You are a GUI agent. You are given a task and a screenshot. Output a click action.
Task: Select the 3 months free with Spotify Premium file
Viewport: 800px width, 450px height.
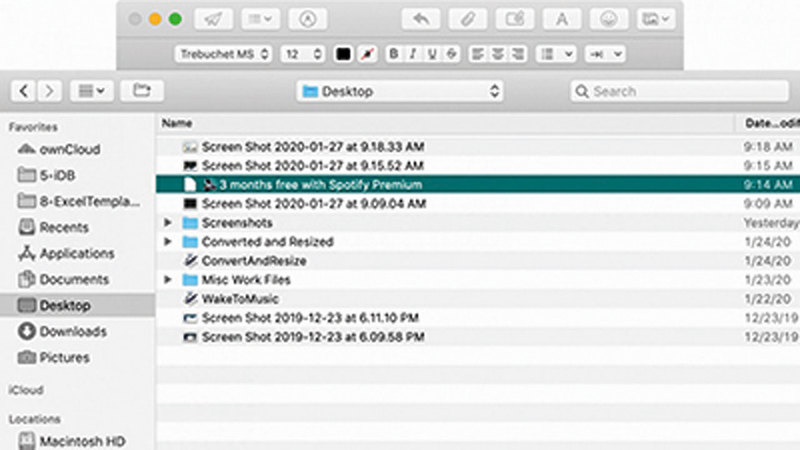[x=312, y=185]
